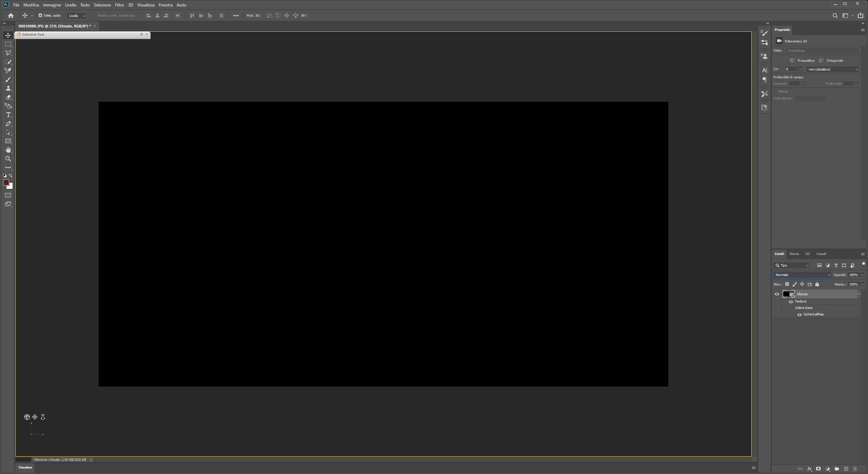Toggle the Selez. auto checkbox
This screenshot has width=868, height=474.
pos(40,16)
